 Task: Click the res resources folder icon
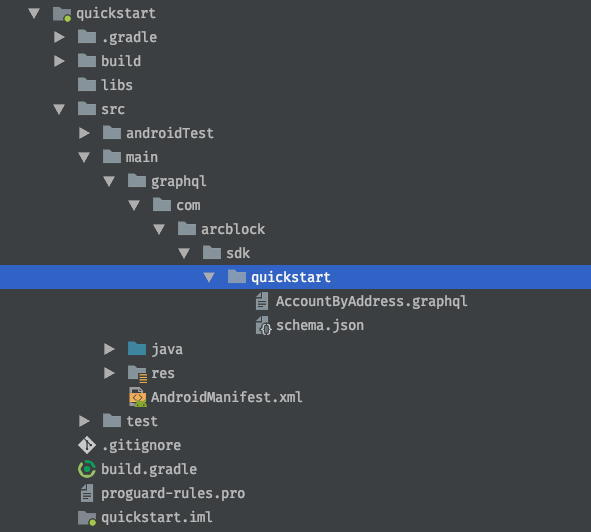click(x=137, y=373)
